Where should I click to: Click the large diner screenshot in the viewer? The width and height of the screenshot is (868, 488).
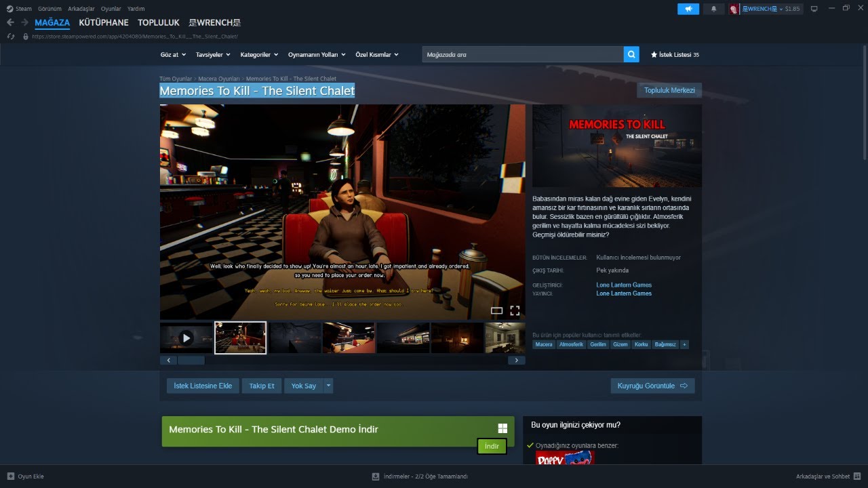click(x=342, y=212)
